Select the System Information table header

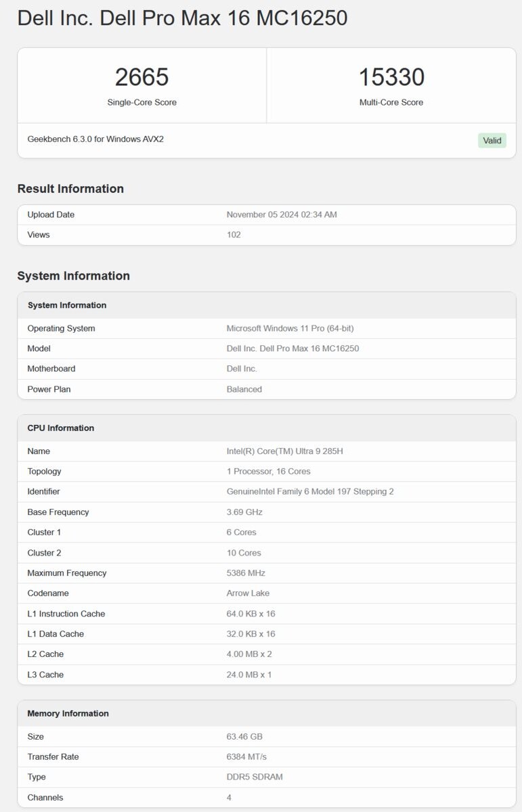[67, 305]
